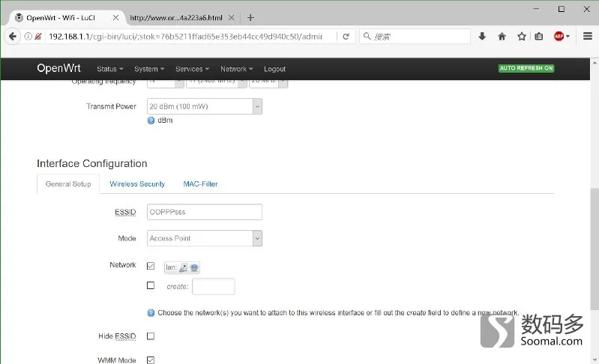
Task: Switch to Wireless Security tab
Action: (x=137, y=184)
